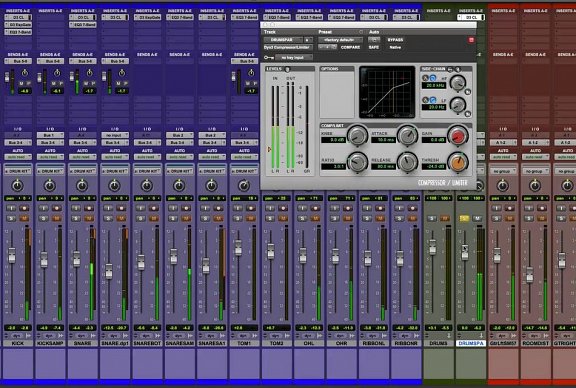Click the SNARE track pan knob
The image size is (576, 388).
click(82, 186)
